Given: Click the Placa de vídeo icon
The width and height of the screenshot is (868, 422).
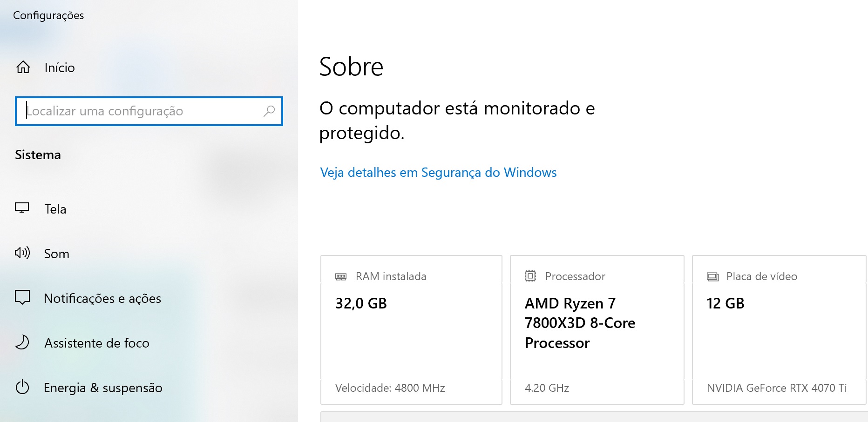Looking at the screenshot, I should (x=712, y=276).
